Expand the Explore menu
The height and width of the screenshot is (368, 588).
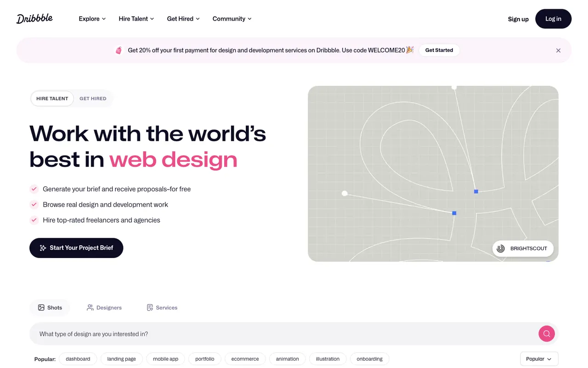92,19
